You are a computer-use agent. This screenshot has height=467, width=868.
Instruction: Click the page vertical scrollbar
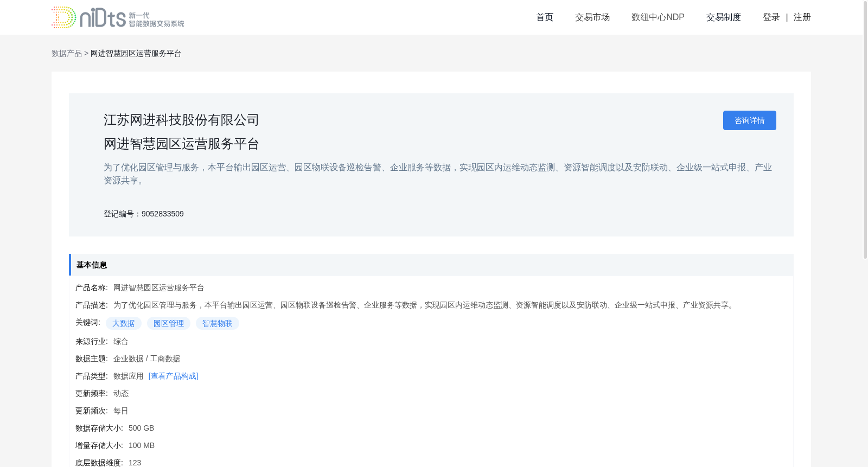click(x=865, y=130)
